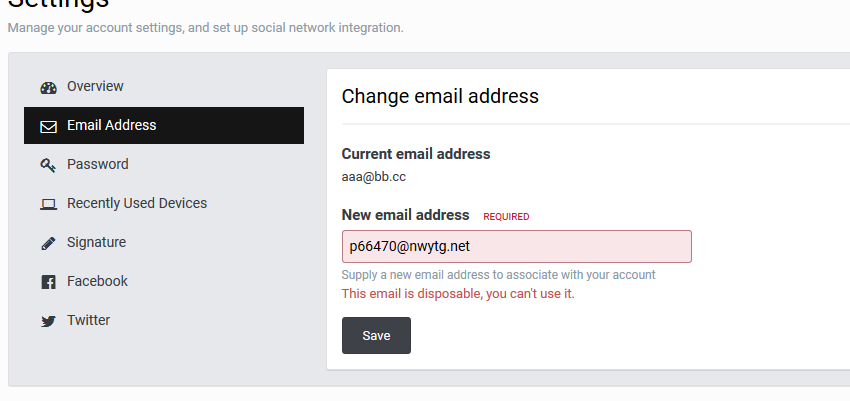Click the Facebook logo icon in sidebar
Screen dimensions: 850x401
(x=48, y=282)
